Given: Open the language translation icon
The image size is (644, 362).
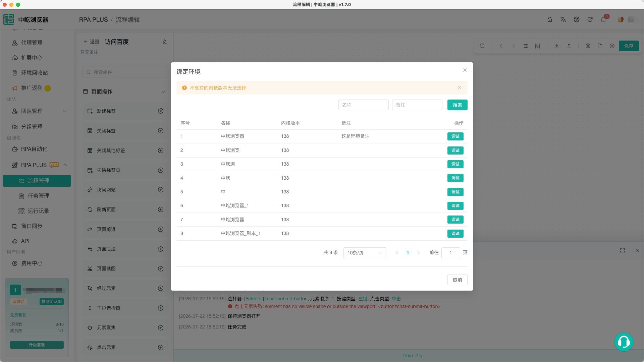Looking at the screenshot, I should [563, 19].
